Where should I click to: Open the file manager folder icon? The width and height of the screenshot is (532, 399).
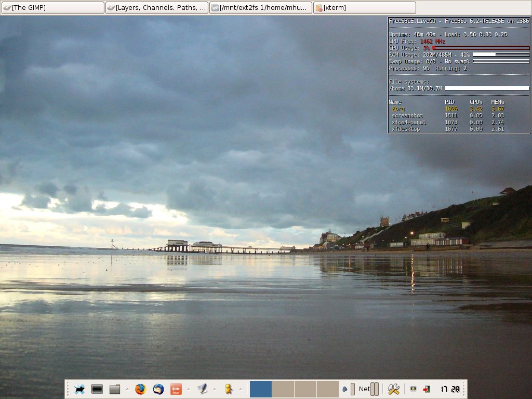pyautogui.click(x=114, y=389)
